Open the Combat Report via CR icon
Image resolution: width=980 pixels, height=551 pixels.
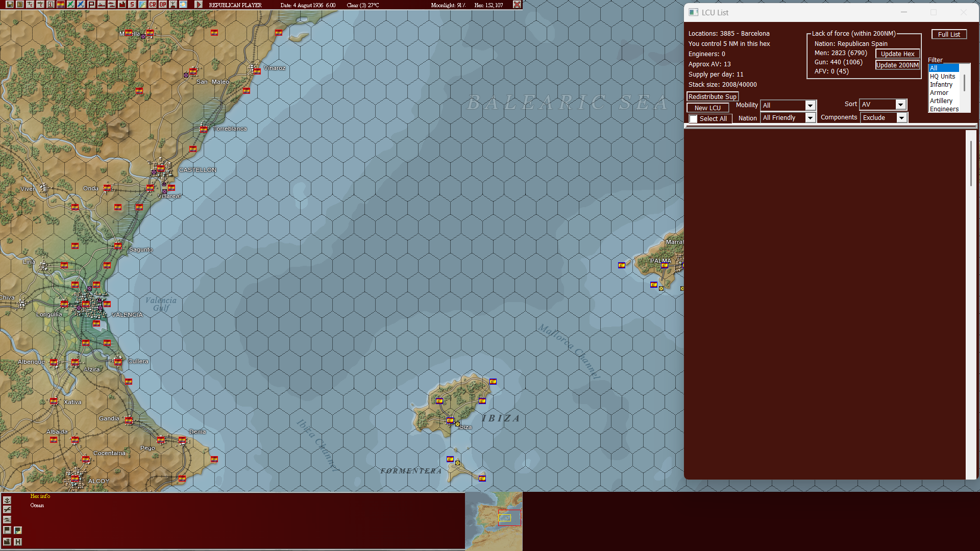(152, 4)
